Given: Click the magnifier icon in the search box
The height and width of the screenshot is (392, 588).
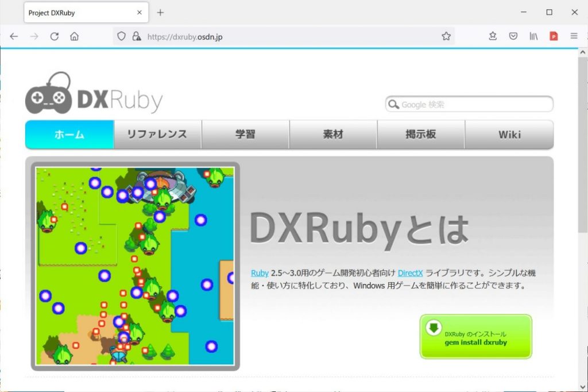Looking at the screenshot, I should 394,104.
